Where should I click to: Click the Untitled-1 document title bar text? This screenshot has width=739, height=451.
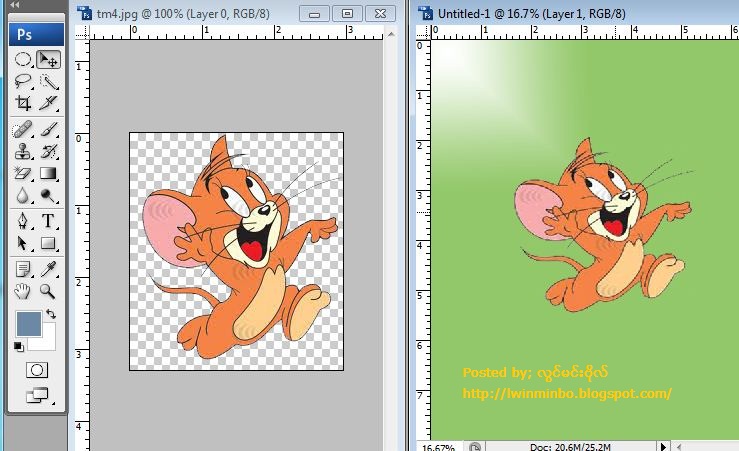(532, 14)
